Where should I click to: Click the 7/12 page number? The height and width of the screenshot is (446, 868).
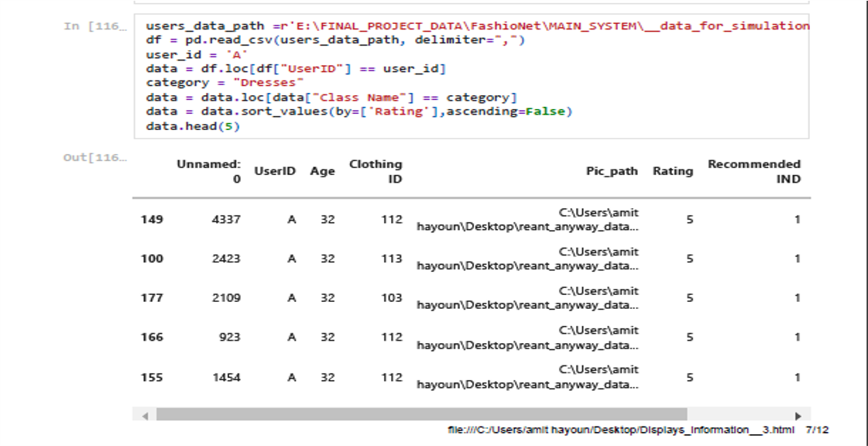(818, 430)
